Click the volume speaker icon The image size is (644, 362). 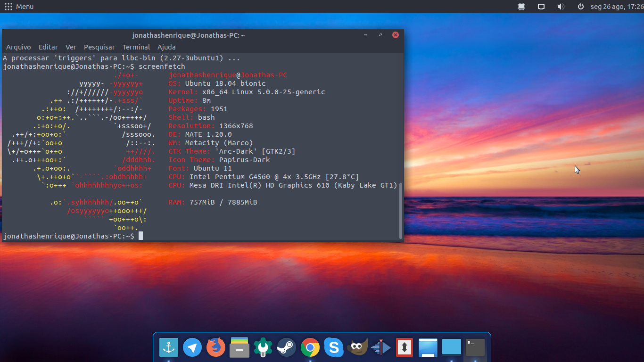(561, 7)
